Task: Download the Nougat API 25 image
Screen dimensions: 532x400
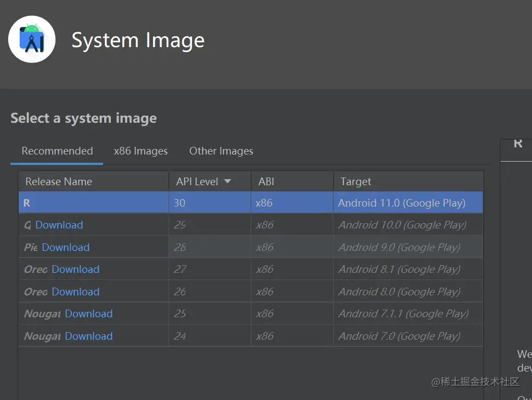Action: (89, 314)
